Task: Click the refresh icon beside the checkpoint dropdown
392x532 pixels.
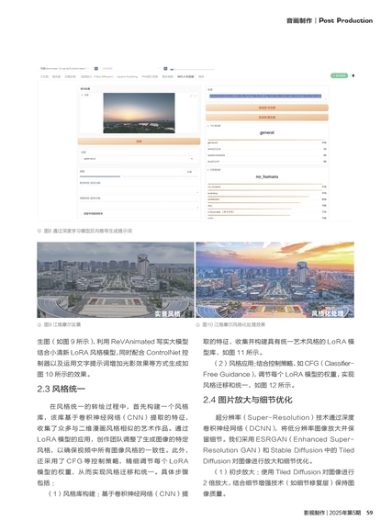Action: tap(96, 68)
